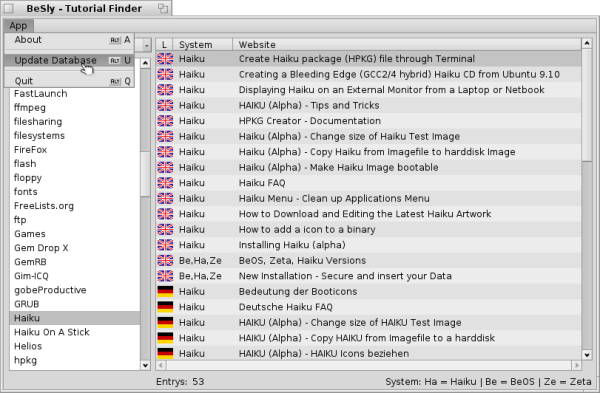Screen dimensions: 600x393
Task: Click the horizontal scrollbar left arrow
Action: [x=161, y=365]
